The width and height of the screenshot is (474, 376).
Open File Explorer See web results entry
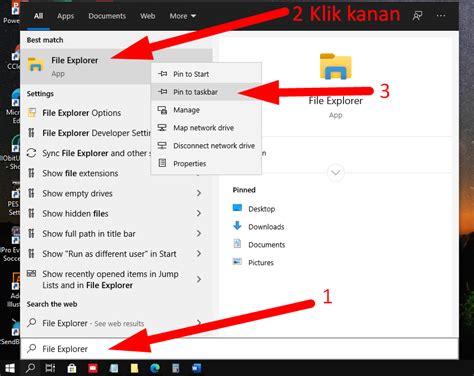(115, 323)
